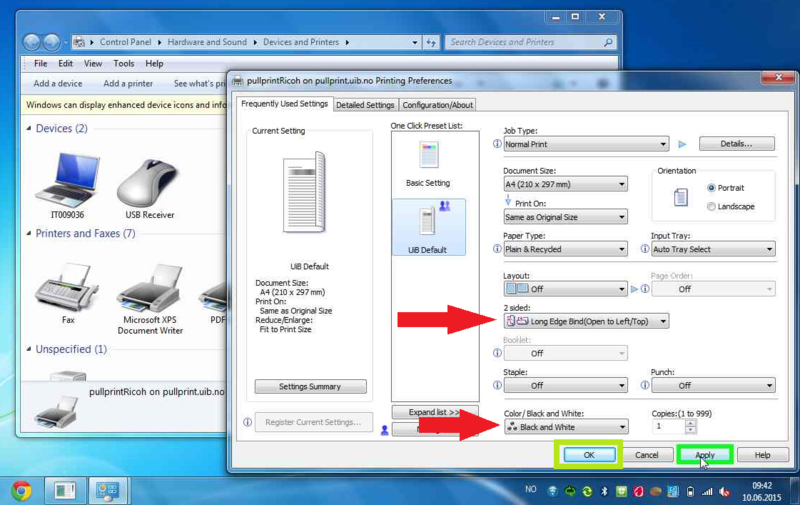Click the Layout info icon beside Page Order

click(644, 289)
